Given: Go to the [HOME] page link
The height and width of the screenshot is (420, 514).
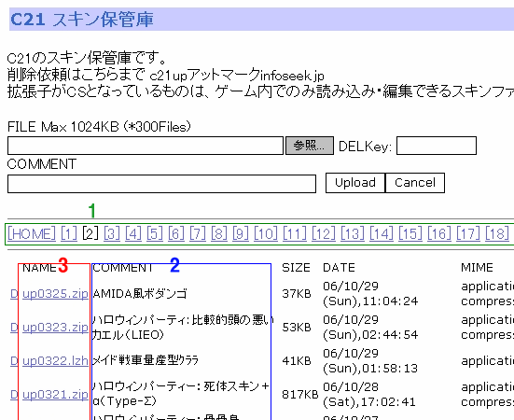Looking at the screenshot, I should click(32, 233).
